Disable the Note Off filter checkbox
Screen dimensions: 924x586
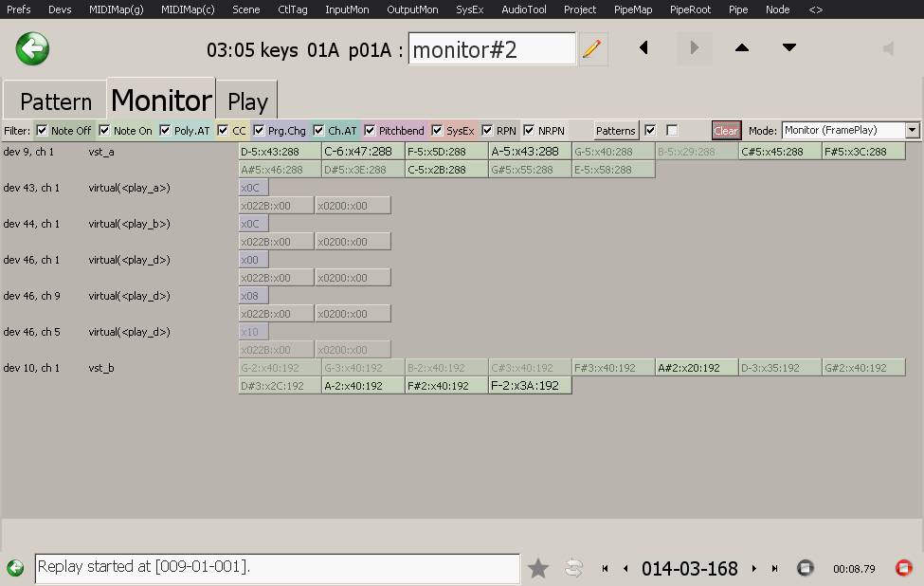(42, 130)
